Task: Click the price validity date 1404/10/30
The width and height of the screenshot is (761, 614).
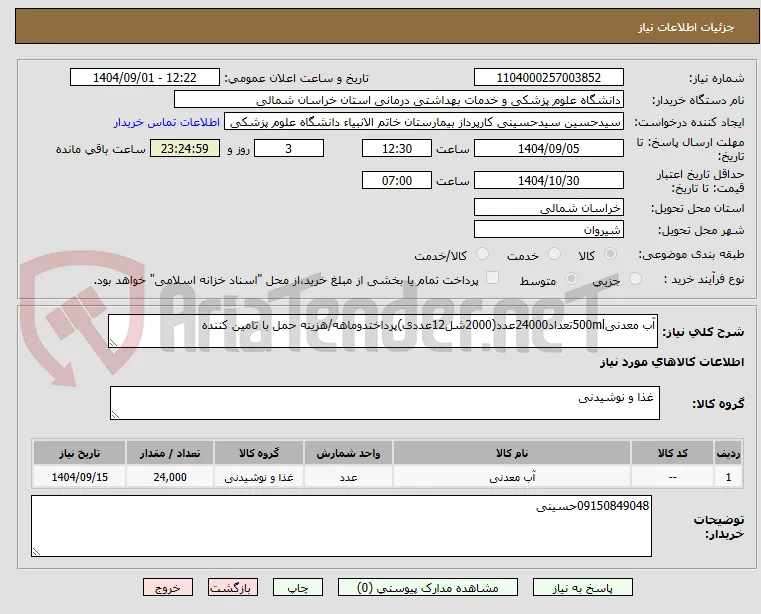Action: (548, 181)
